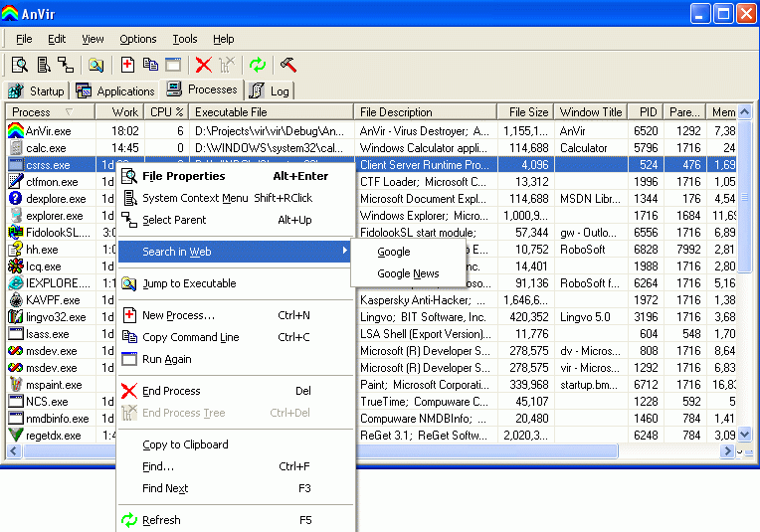Viewport: 760px width, 532px height.
Task: Click hh.exe help icon in list
Action: click(16, 249)
